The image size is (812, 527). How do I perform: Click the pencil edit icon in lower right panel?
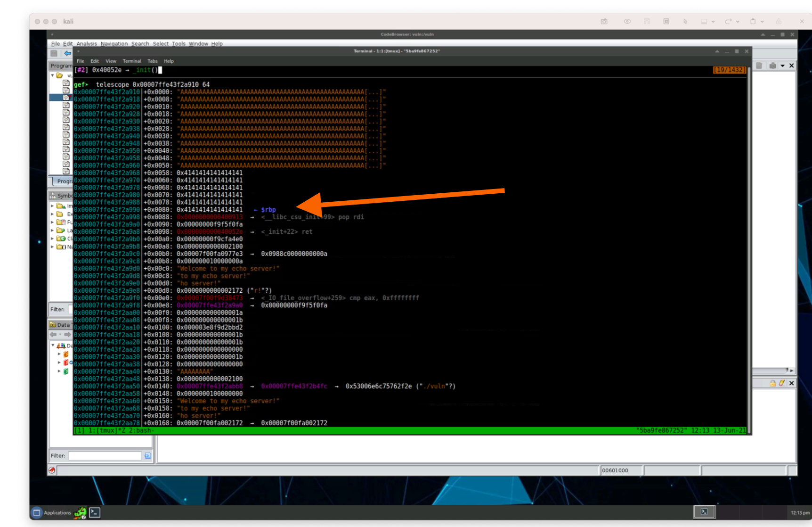pyautogui.click(x=782, y=383)
